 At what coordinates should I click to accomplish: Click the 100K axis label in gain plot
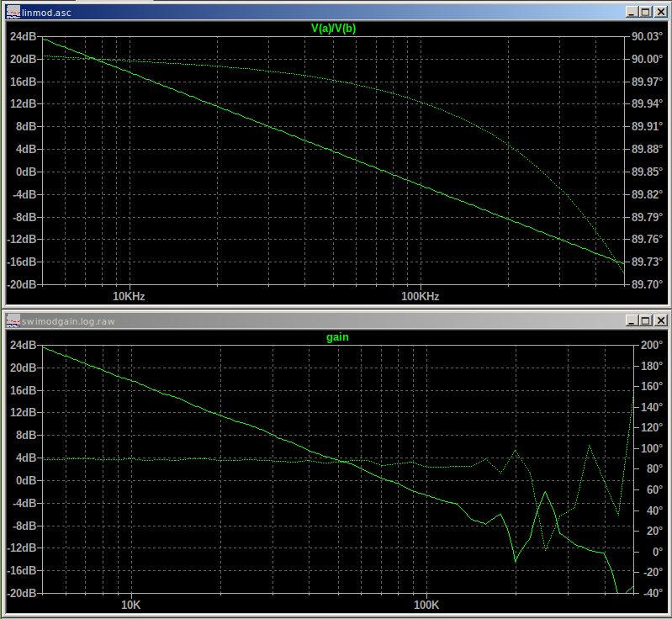[x=426, y=605]
